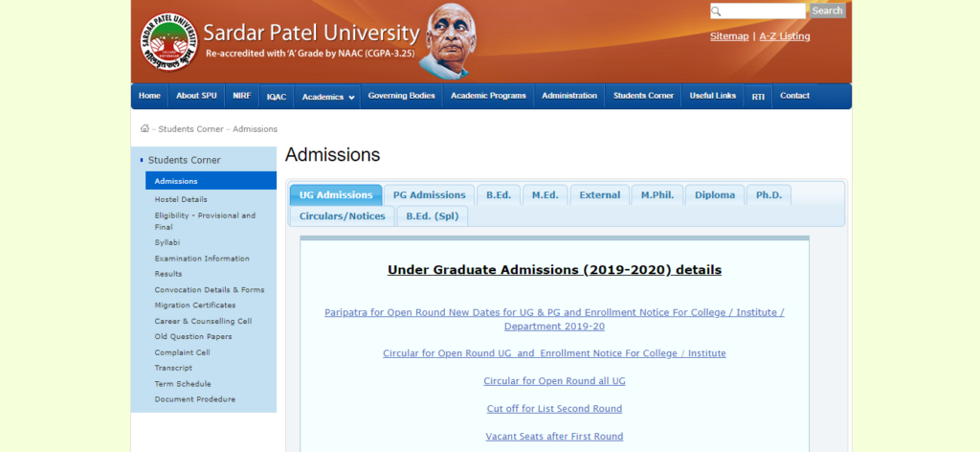Screen dimensions: 980x452
Task: Open Students Corner sidebar heading
Action: point(185,160)
